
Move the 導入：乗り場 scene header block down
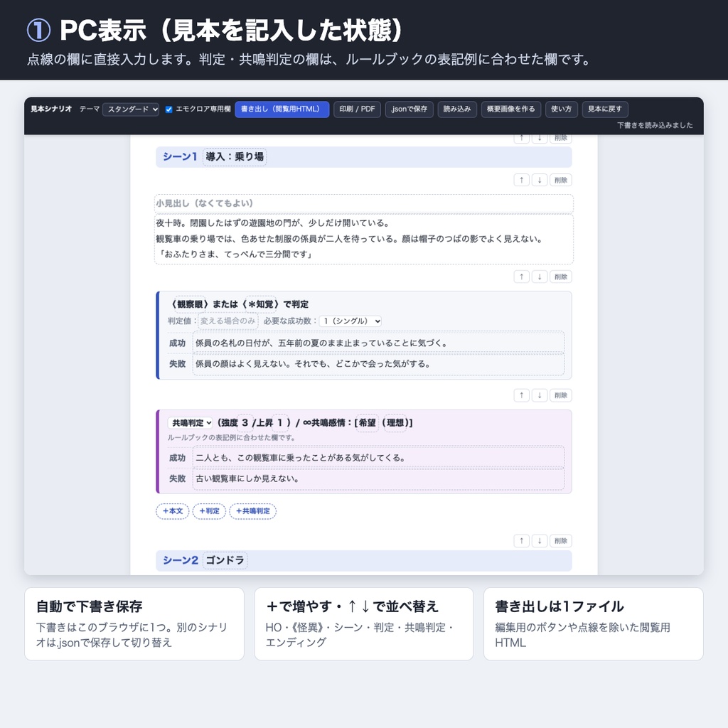point(540,139)
